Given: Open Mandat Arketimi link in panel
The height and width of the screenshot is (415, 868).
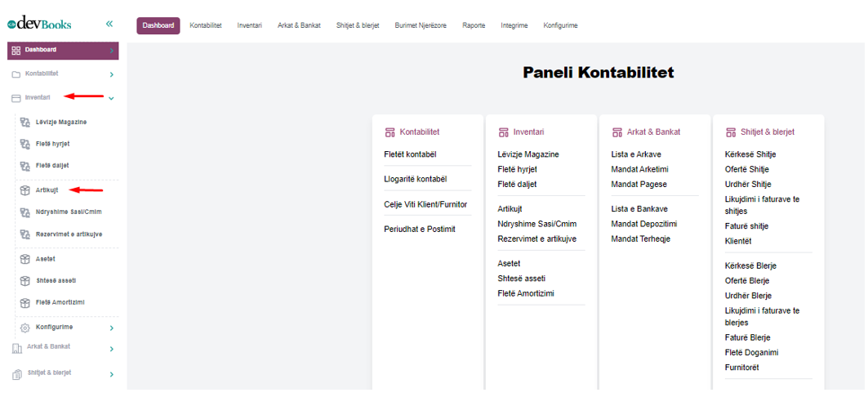Looking at the screenshot, I should tap(639, 169).
